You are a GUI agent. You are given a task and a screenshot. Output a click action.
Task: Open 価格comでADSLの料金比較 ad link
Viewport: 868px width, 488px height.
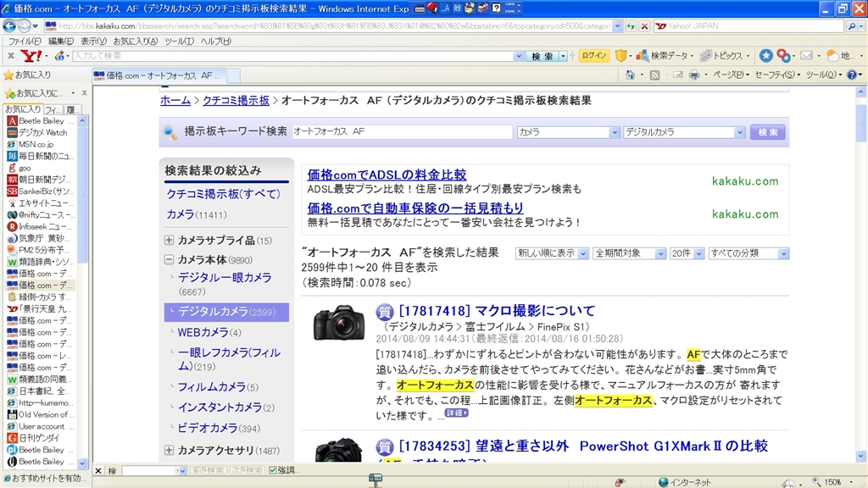click(x=387, y=175)
